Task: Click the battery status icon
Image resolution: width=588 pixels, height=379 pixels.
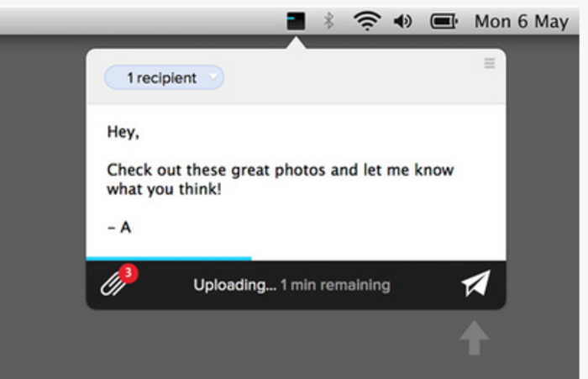Action: tap(444, 21)
